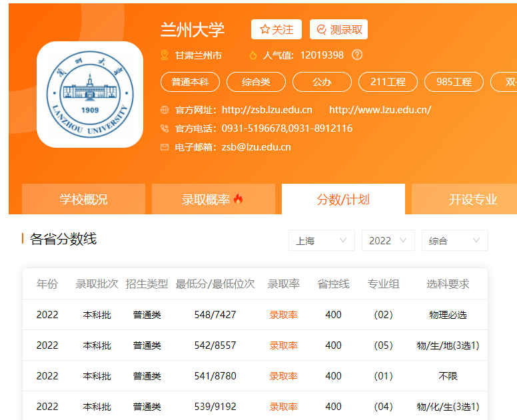Click the 物/化/生(3选1) requirement cell
517x420 pixels.
pos(448,407)
